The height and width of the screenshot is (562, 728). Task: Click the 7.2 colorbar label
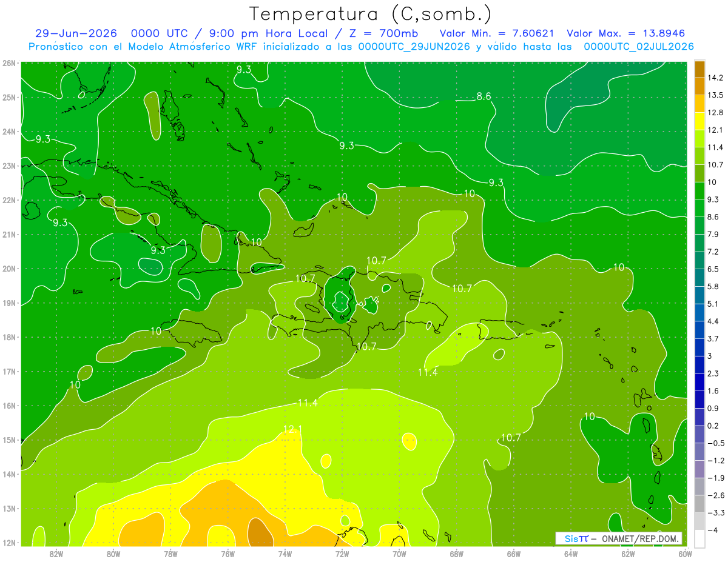pos(713,252)
